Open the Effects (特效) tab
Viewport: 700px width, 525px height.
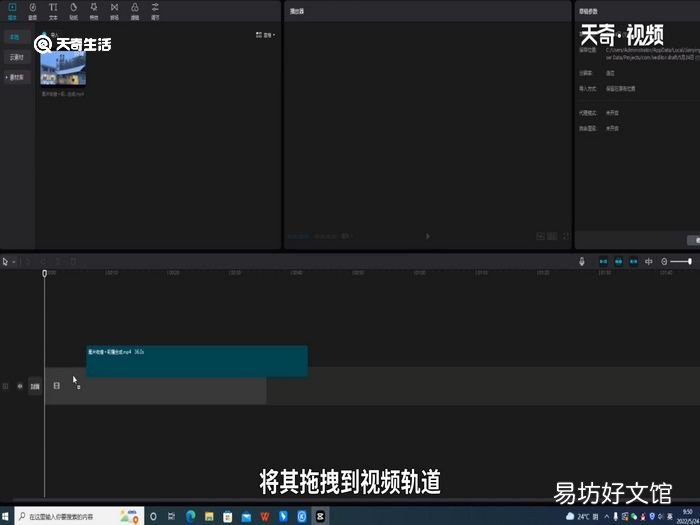94,11
